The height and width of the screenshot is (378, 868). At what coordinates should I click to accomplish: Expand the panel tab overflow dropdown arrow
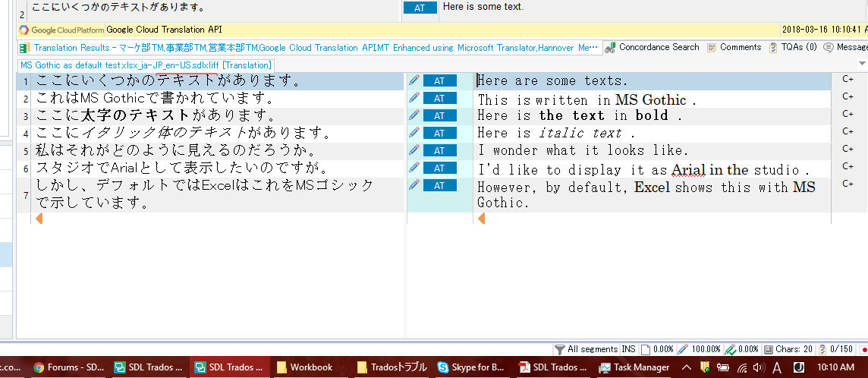862,65
